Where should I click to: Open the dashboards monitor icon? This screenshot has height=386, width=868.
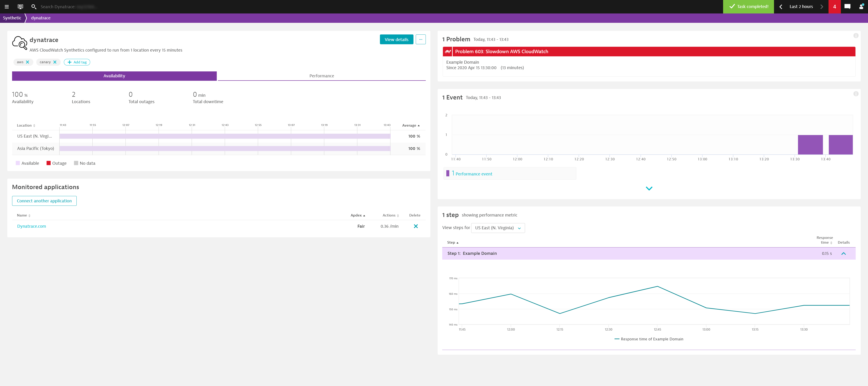[20, 6]
